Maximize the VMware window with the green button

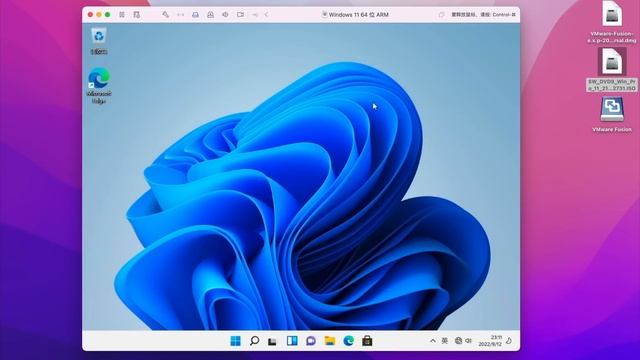107,15
